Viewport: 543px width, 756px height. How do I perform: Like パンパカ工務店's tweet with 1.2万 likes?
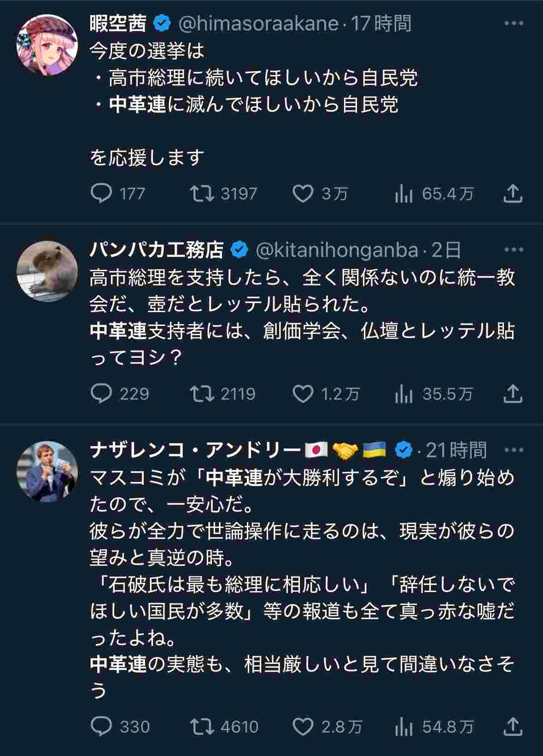point(303,394)
